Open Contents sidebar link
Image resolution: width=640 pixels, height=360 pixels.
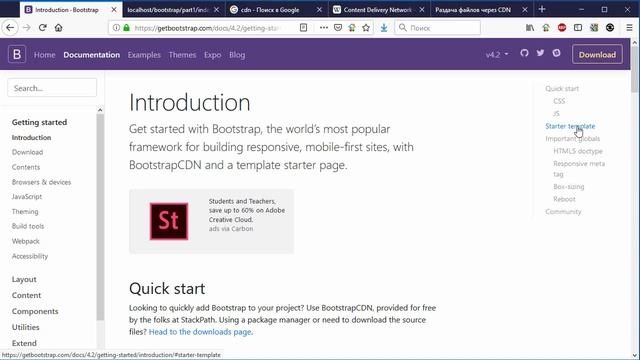pos(26,167)
